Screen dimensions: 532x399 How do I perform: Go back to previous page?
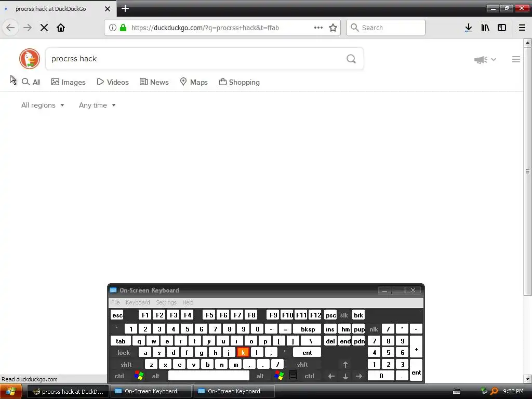[10, 28]
